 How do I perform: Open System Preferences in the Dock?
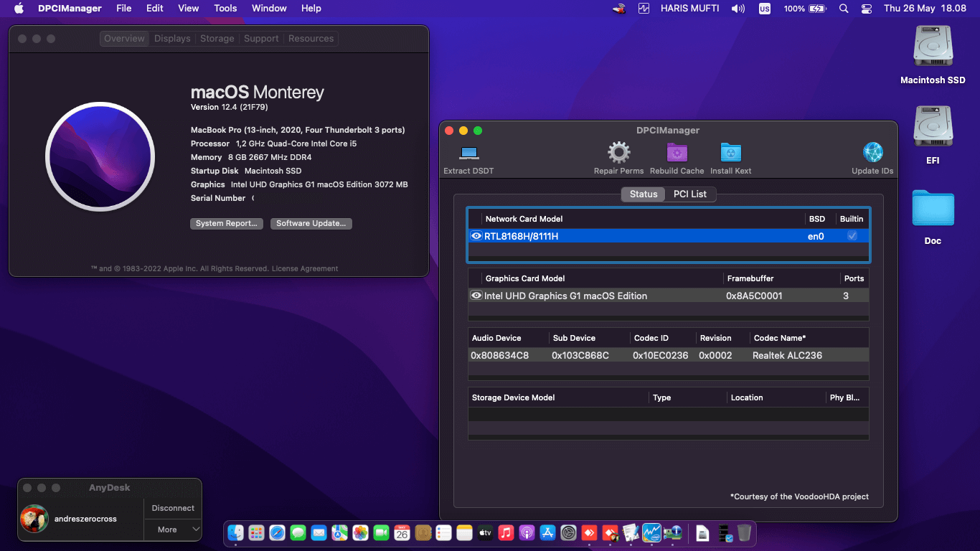[568, 532]
